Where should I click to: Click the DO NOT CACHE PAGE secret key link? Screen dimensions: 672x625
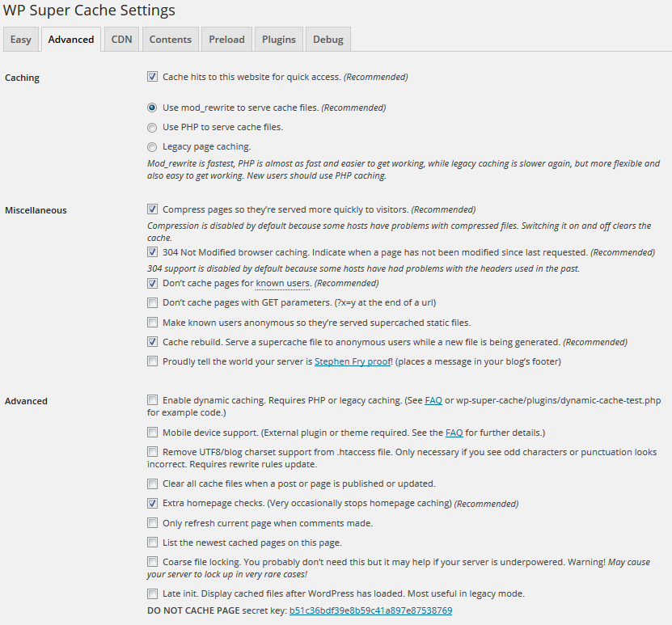[370, 610]
